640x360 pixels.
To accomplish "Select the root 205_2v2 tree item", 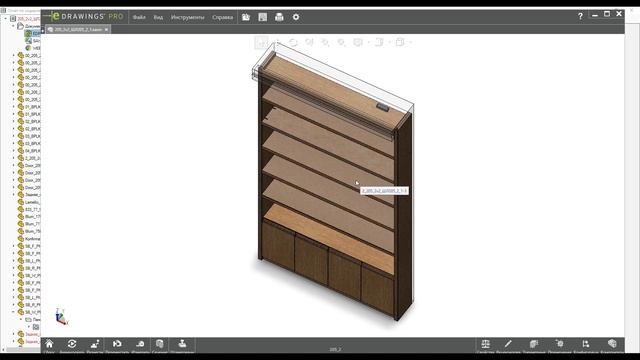I will 25,19.
